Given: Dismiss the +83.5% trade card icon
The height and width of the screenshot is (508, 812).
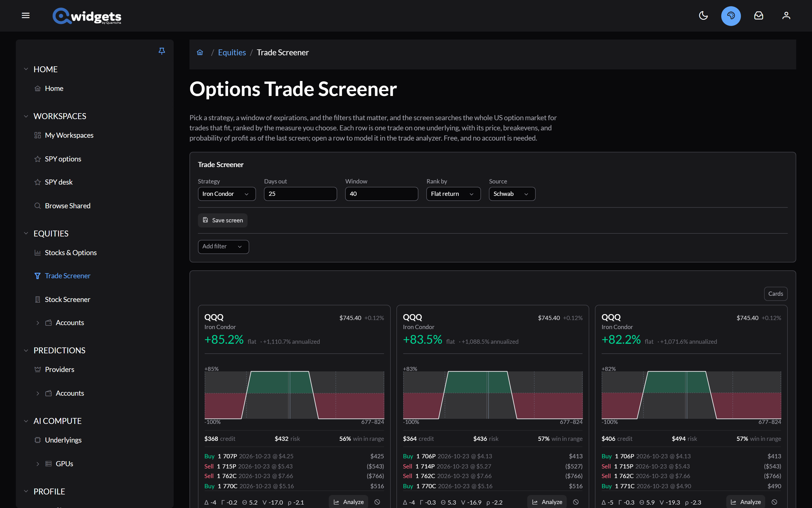Looking at the screenshot, I should point(576,502).
